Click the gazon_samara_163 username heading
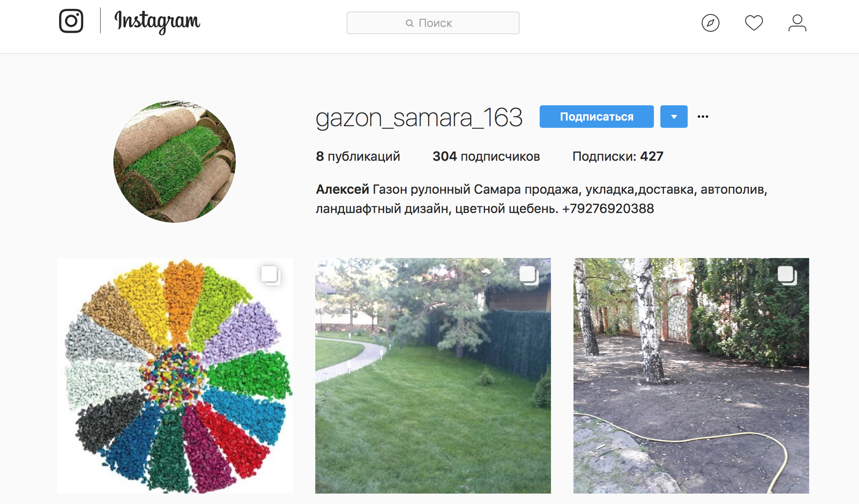The width and height of the screenshot is (859, 504). click(x=419, y=118)
